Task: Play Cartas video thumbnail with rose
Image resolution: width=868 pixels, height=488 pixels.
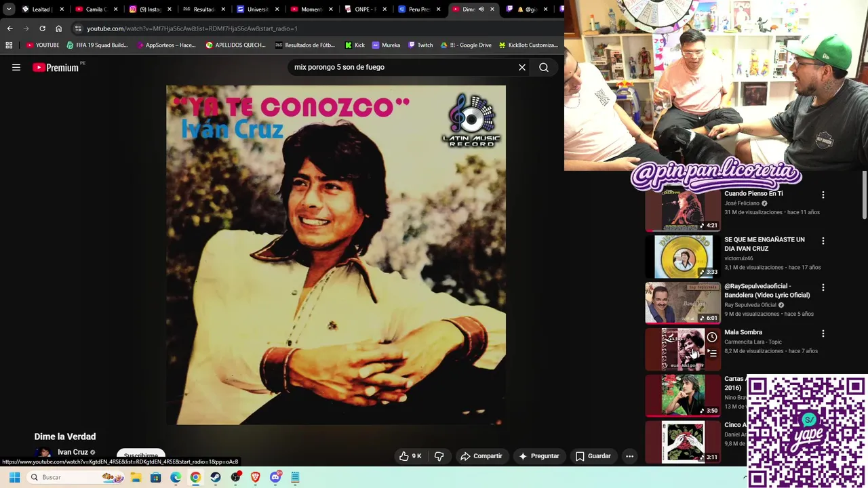Action: pyautogui.click(x=683, y=395)
